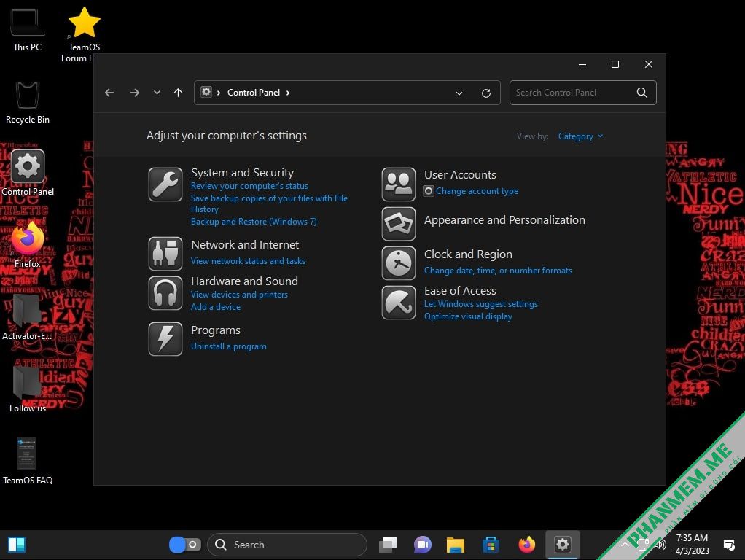This screenshot has width=745, height=560.
Task: Toggle the blue switch on the taskbar
Action: point(185,545)
